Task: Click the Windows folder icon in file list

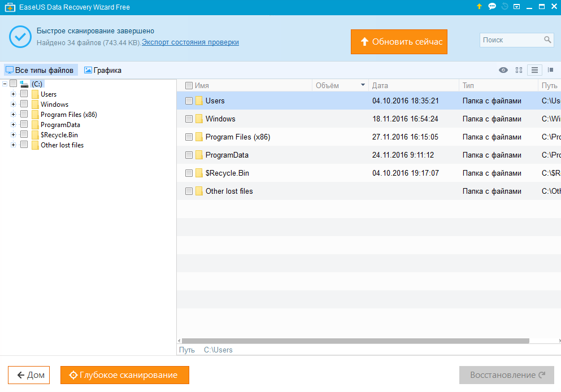Action: [x=199, y=119]
